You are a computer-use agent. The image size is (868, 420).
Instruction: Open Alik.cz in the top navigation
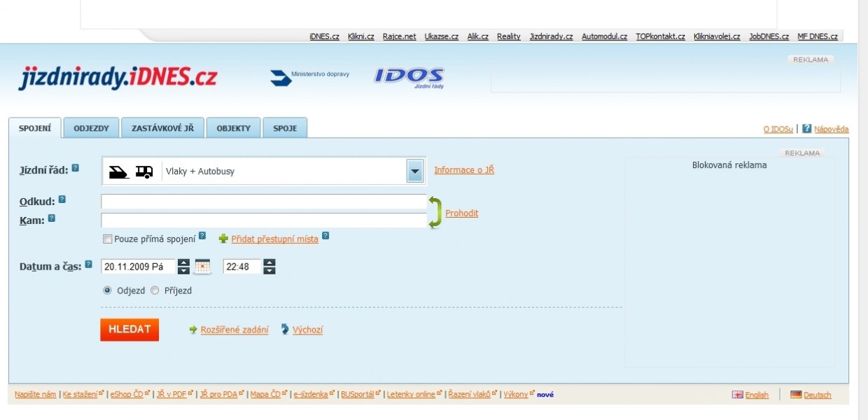point(478,36)
